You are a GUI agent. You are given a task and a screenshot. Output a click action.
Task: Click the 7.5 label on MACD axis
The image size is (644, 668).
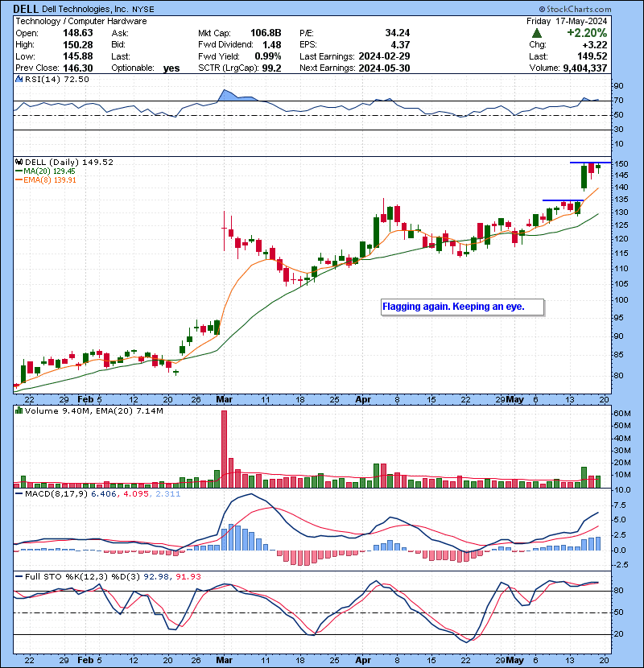(620, 505)
